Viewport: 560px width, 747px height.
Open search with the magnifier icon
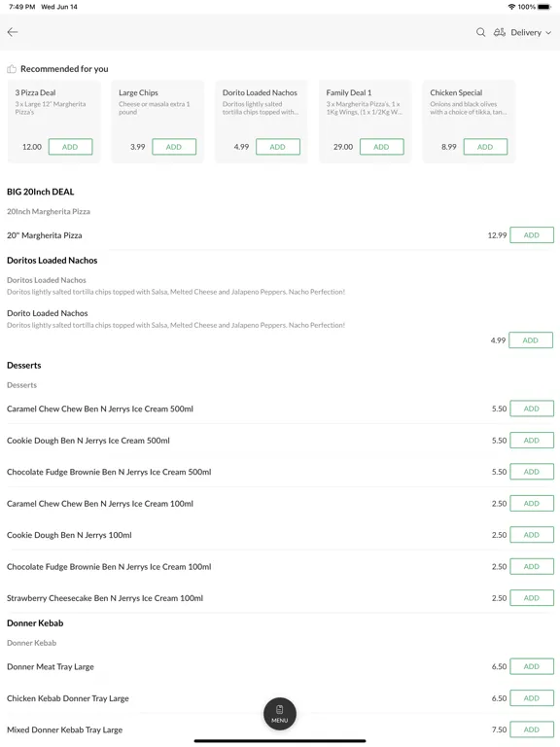[480, 32]
